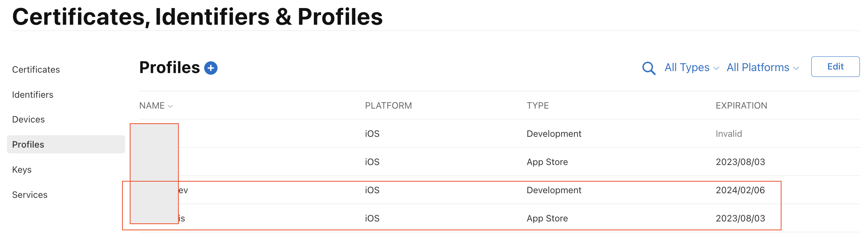Sort by the NAME column header
This screenshot has height=245, width=868.
[x=156, y=105]
